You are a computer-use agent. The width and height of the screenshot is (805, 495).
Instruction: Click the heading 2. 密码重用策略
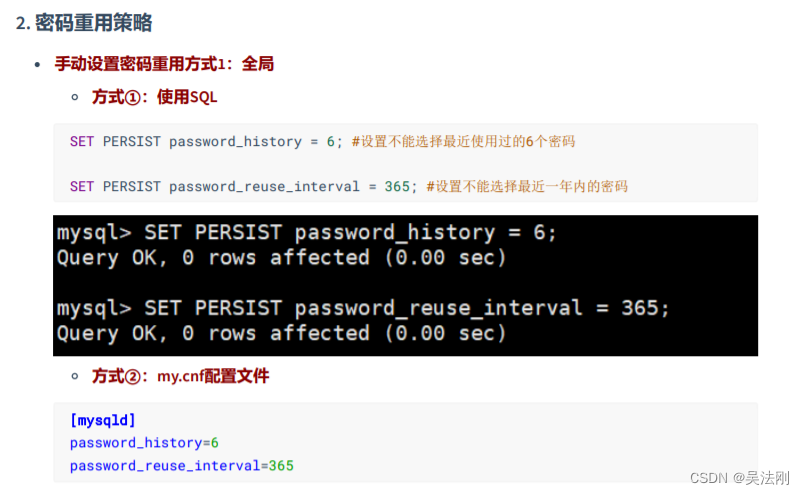point(84,23)
